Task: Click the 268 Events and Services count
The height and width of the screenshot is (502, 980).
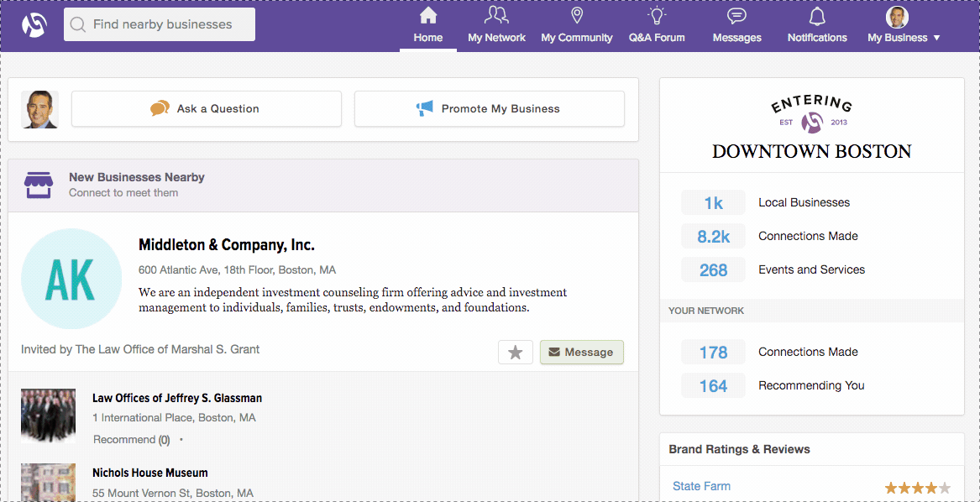Action: (713, 270)
